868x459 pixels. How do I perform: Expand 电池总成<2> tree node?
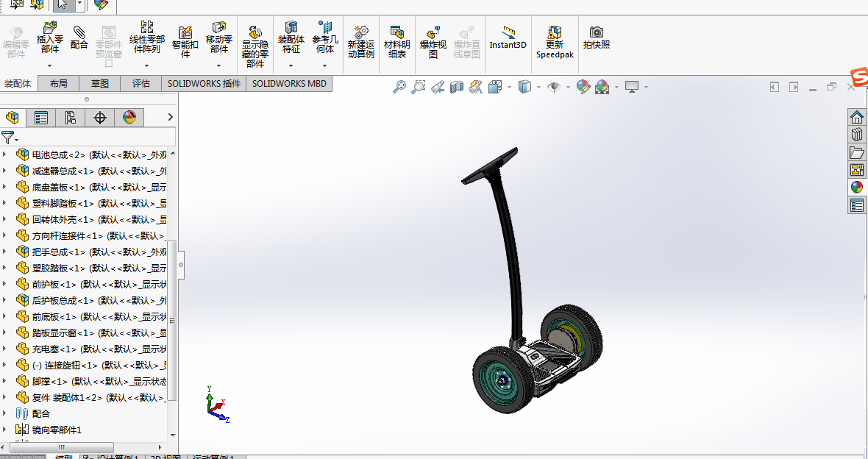[x=5, y=154]
